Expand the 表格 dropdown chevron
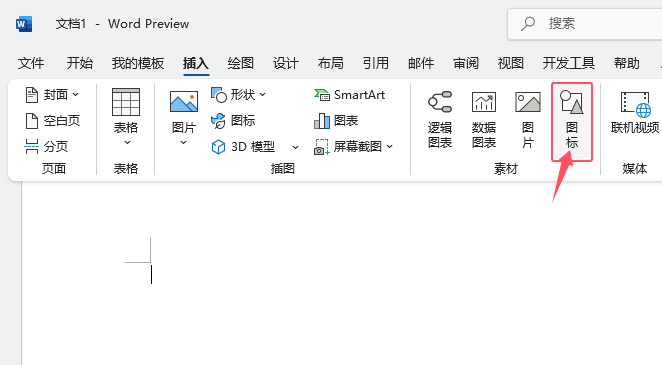The width and height of the screenshot is (662, 365). 128,143
